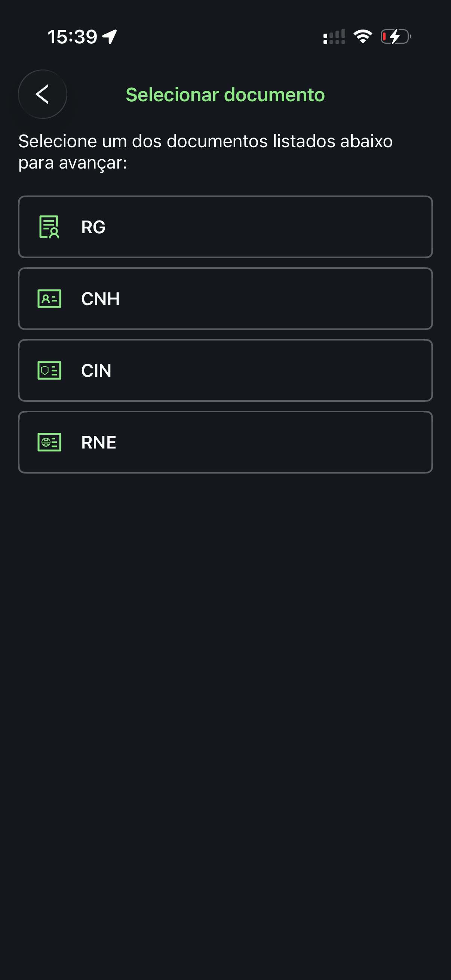Tap the 'RNE' text label
Viewport: 451px width, 980px height.
click(x=99, y=443)
